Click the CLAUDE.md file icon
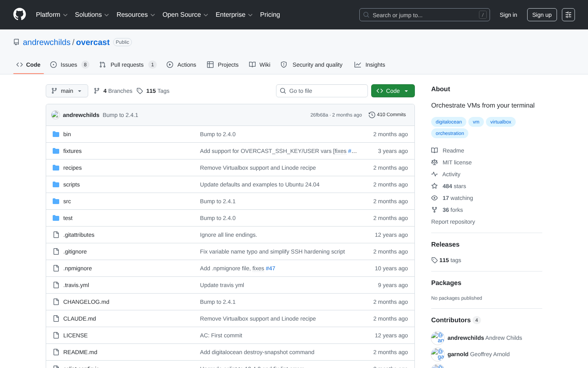The image size is (588, 368). click(56, 319)
